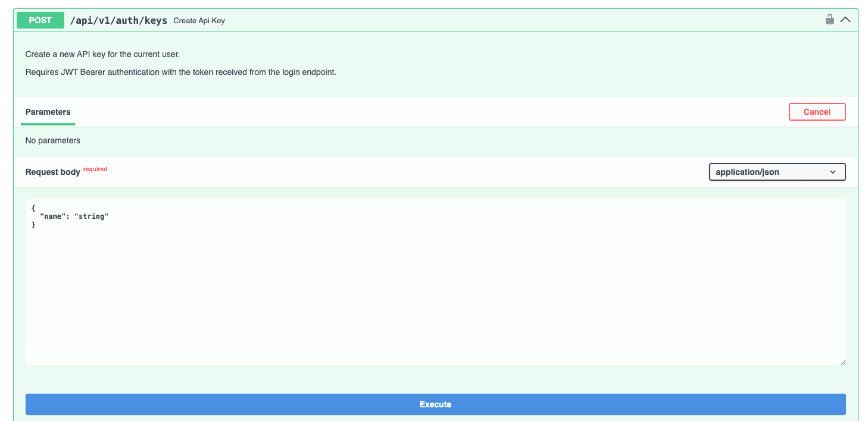Select the "string" value in the editor
The height and width of the screenshot is (421, 868).
[x=92, y=216]
